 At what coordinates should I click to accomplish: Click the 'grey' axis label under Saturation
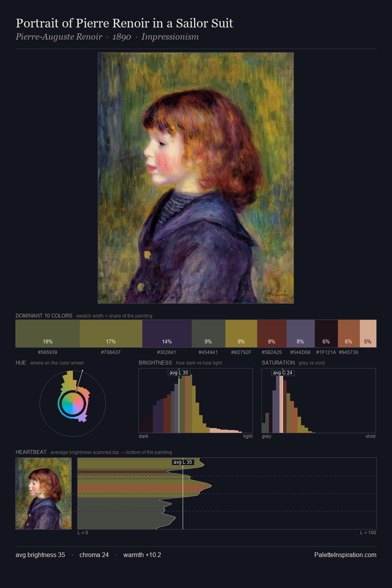(267, 436)
